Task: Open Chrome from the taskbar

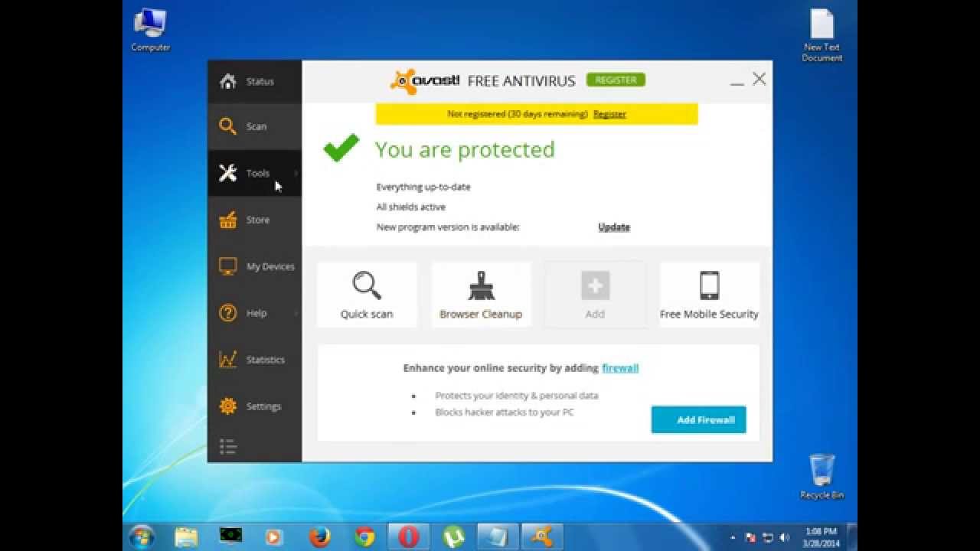Action: (x=364, y=536)
